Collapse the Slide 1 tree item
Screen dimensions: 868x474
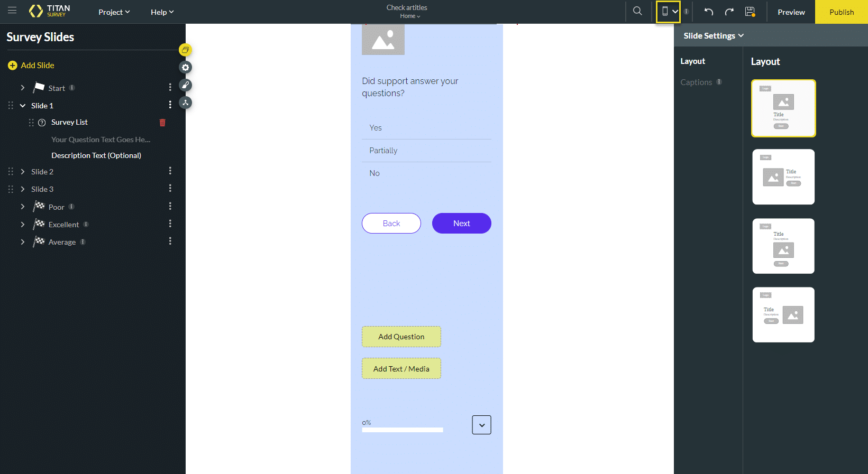pos(23,106)
